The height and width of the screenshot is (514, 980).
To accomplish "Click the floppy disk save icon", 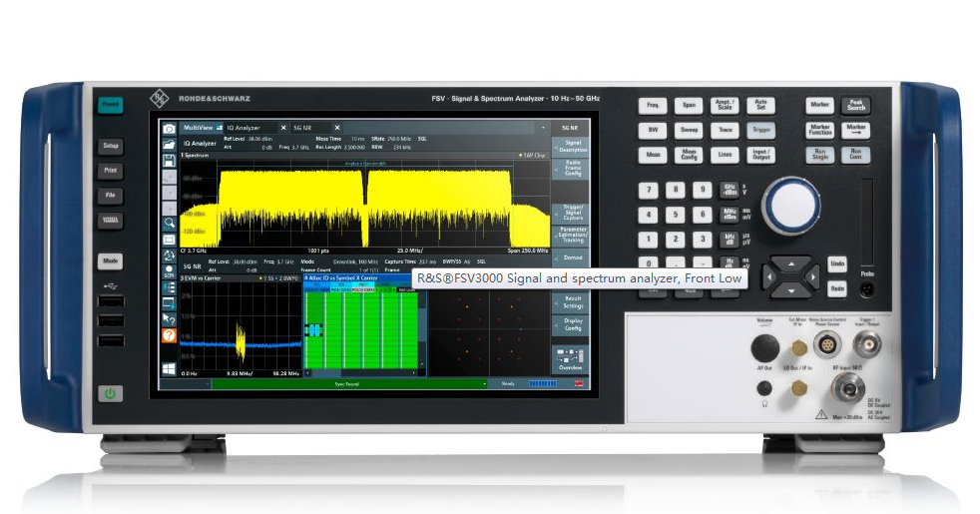I will [169, 161].
